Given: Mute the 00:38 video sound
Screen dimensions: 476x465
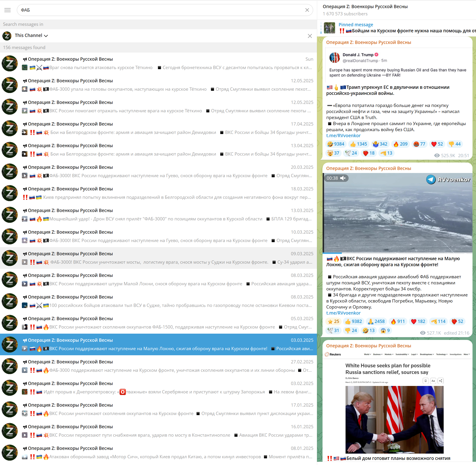Looking at the screenshot, I should coord(343,178).
